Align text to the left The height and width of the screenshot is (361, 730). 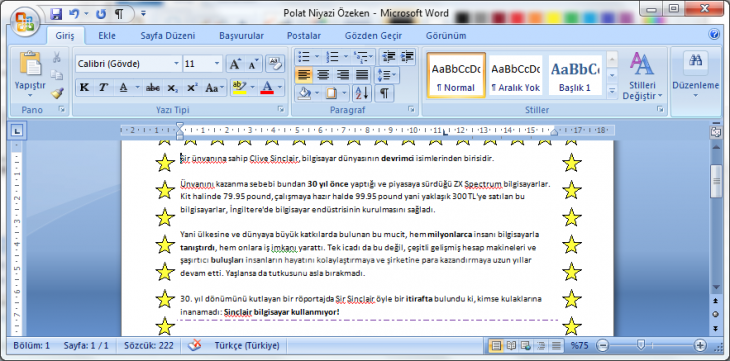tap(304, 75)
